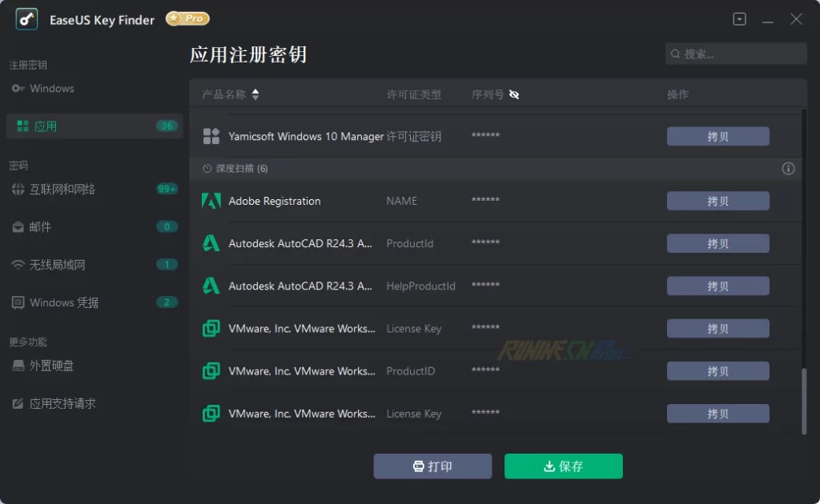
Task: Click the vertical scrollbar thumb
Action: pos(804,400)
